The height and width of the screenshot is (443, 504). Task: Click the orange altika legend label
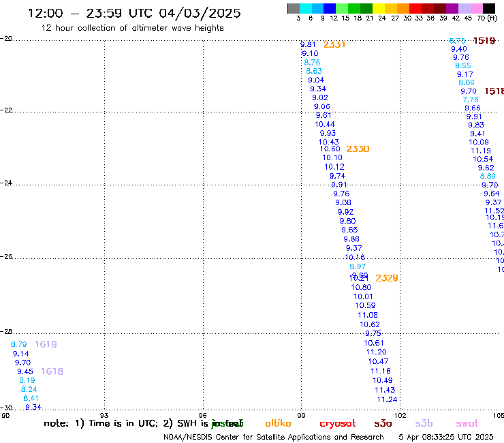pos(278,423)
